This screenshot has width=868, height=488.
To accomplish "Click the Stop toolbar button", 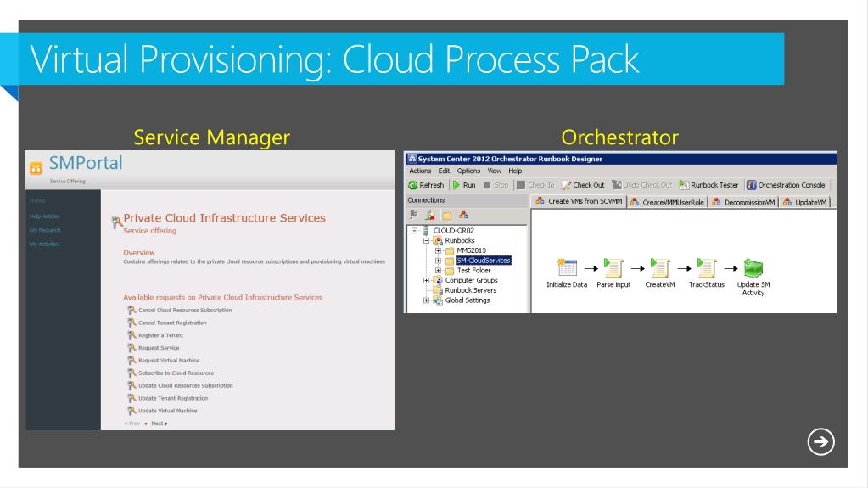I will [x=496, y=185].
